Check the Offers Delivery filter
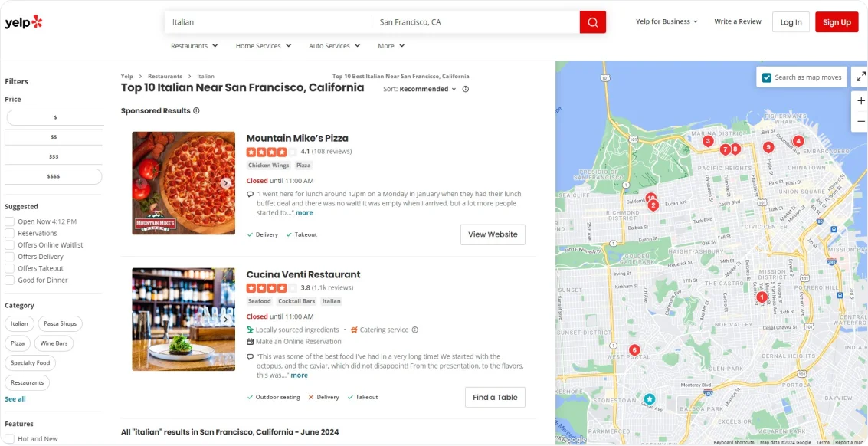 pyautogui.click(x=9, y=257)
